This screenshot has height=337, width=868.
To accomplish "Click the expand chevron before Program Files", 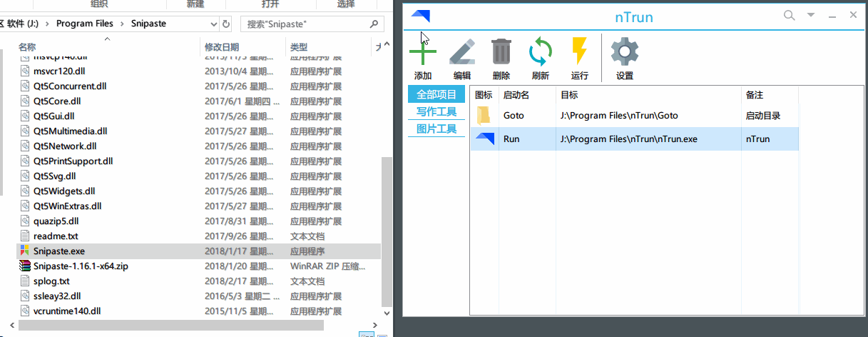I will [48, 24].
